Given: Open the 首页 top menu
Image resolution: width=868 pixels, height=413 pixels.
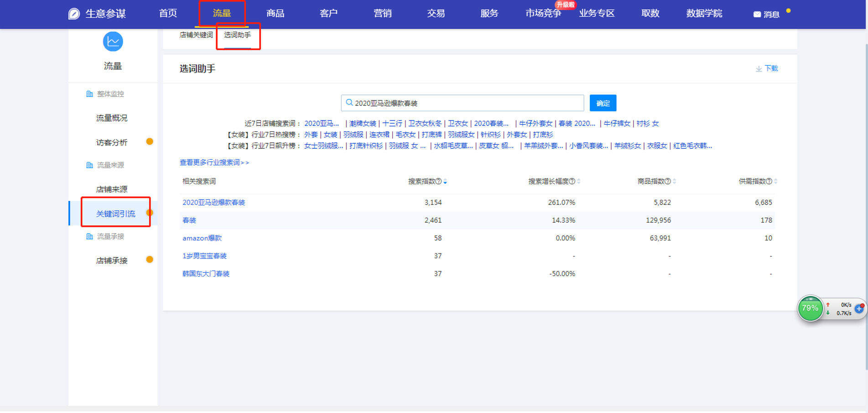Looking at the screenshot, I should point(168,13).
